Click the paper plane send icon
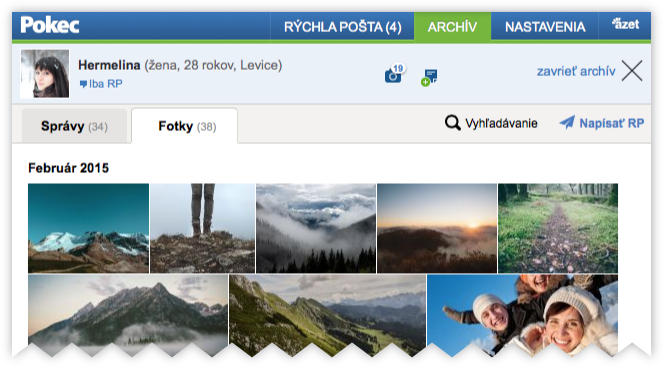The image size is (664, 369). click(567, 122)
